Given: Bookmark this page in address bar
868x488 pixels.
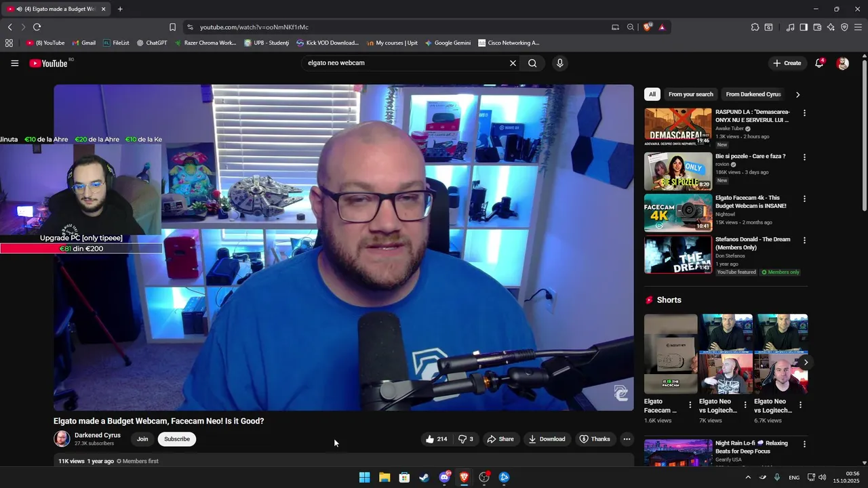Looking at the screenshot, I should pyautogui.click(x=172, y=27).
